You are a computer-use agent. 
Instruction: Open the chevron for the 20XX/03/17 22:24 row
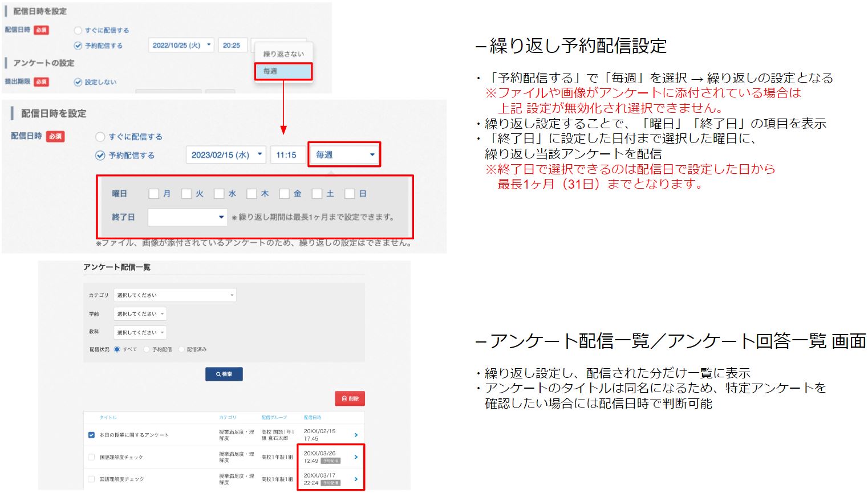(x=356, y=479)
